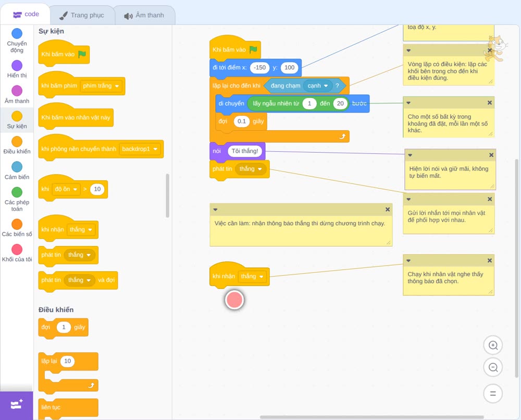Click the x value field showing -150
This screenshot has height=420, width=521.
(259, 67)
